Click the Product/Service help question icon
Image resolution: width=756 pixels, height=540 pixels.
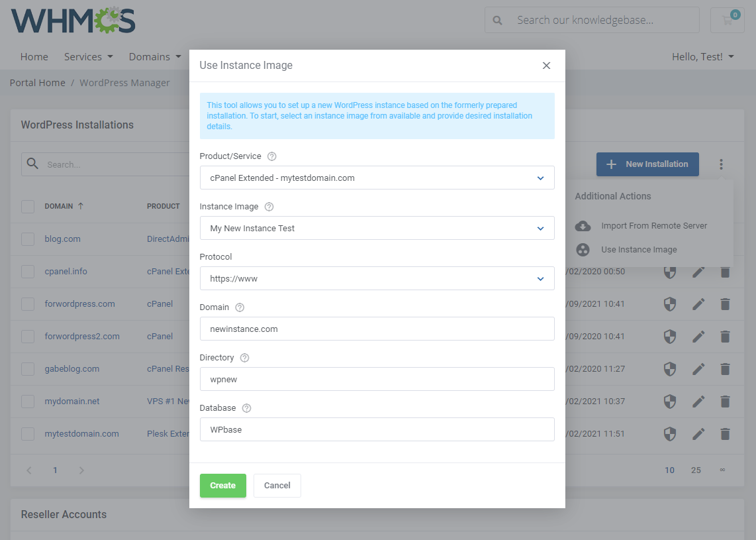click(x=272, y=156)
